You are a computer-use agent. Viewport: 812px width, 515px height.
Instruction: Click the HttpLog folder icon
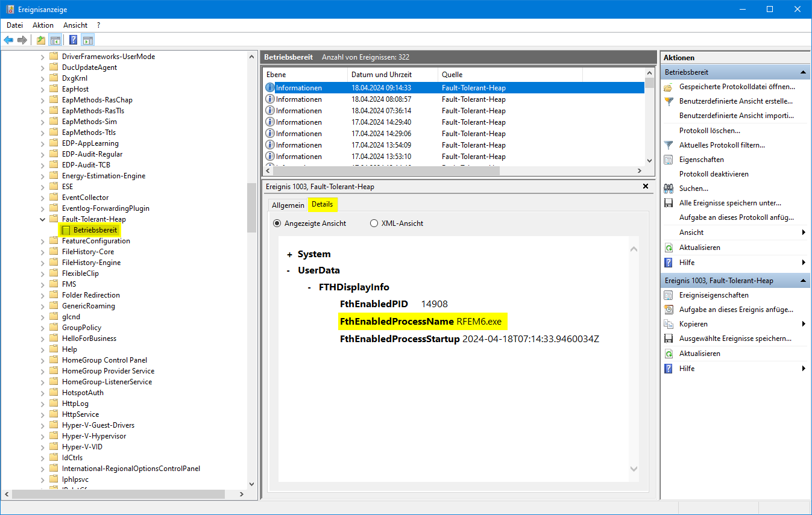(x=53, y=404)
